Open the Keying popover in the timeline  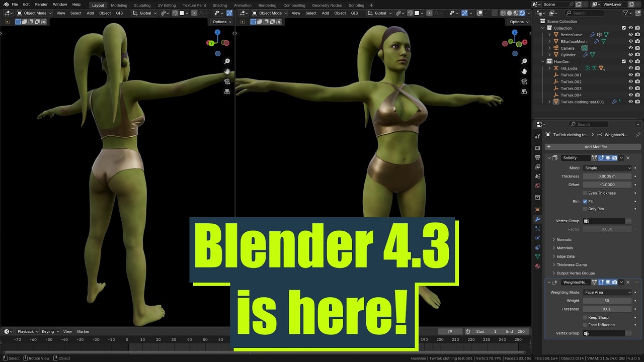coord(49,331)
